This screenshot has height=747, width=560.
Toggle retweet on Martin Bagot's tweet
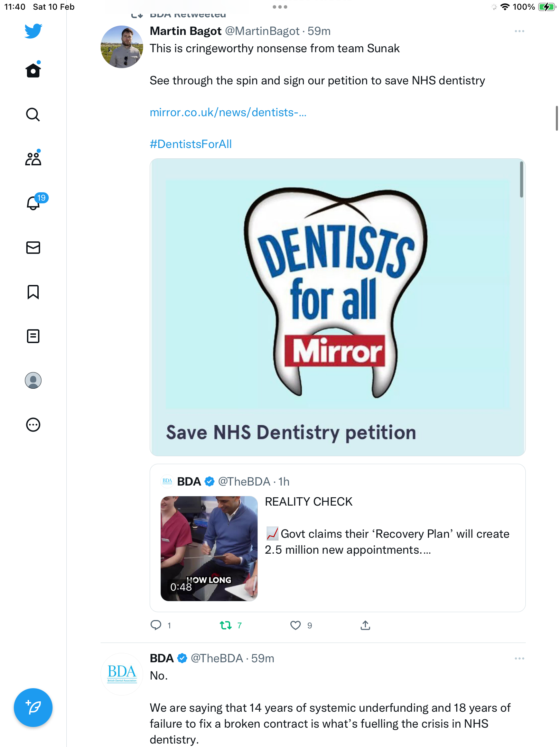click(x=226, y=625)
